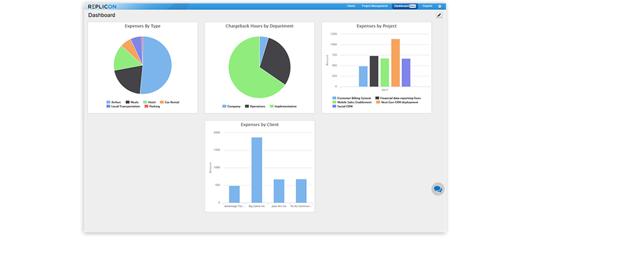Click the Joan Arc Inc bar
Screen dimensions: 644x258
tap(279, 191)
